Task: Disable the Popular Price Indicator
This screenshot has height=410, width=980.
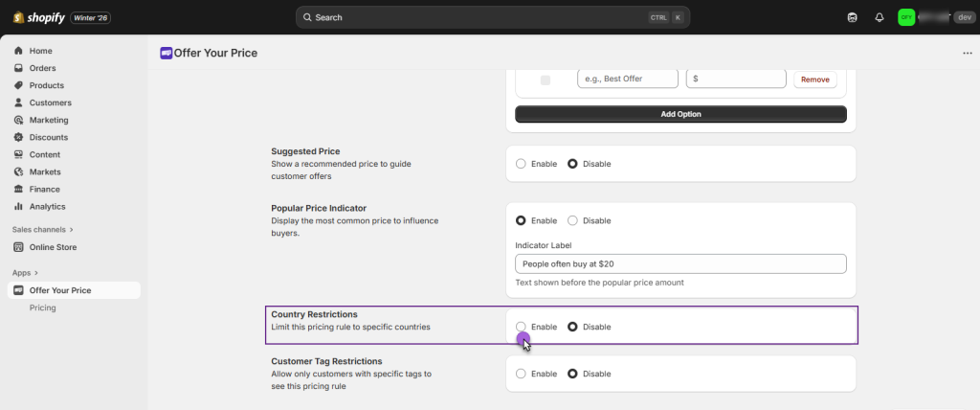Action: pos(572,220)
